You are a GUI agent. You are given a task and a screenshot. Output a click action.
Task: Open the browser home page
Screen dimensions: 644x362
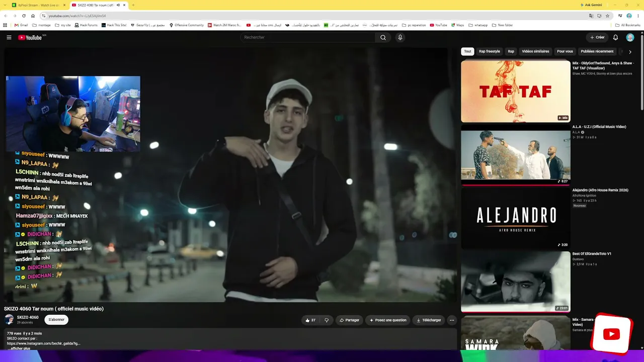point(33,16)
